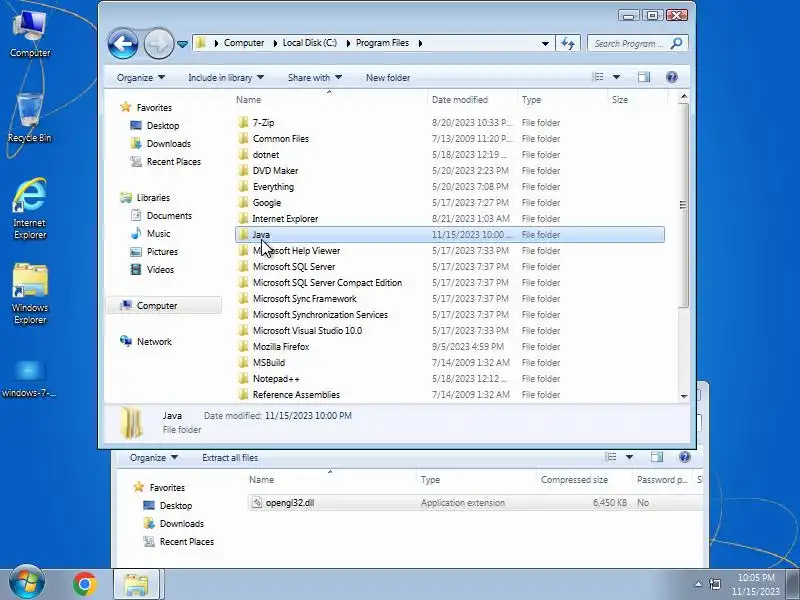
Task: Select Microsoft Visual Studio 10.0 folder
Action: pyautogui.click(x=307, y=331)
